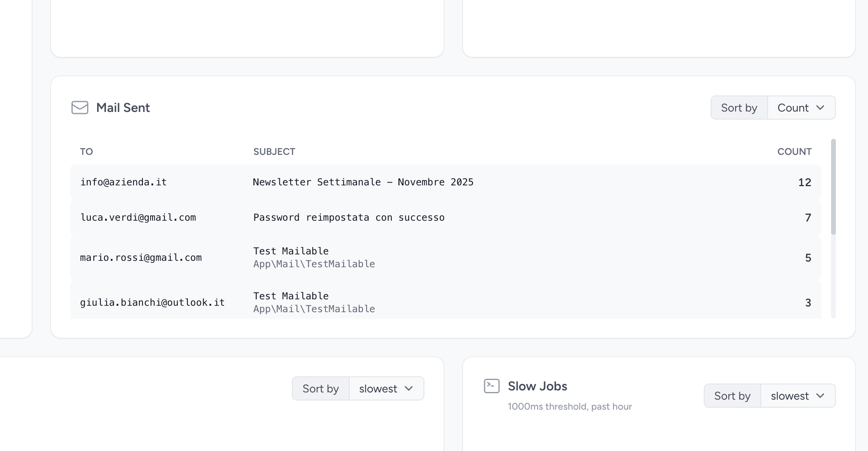This screenshot has height=451, width=868.
Task: Click the COUNT column header
Action: coord(794,151)
